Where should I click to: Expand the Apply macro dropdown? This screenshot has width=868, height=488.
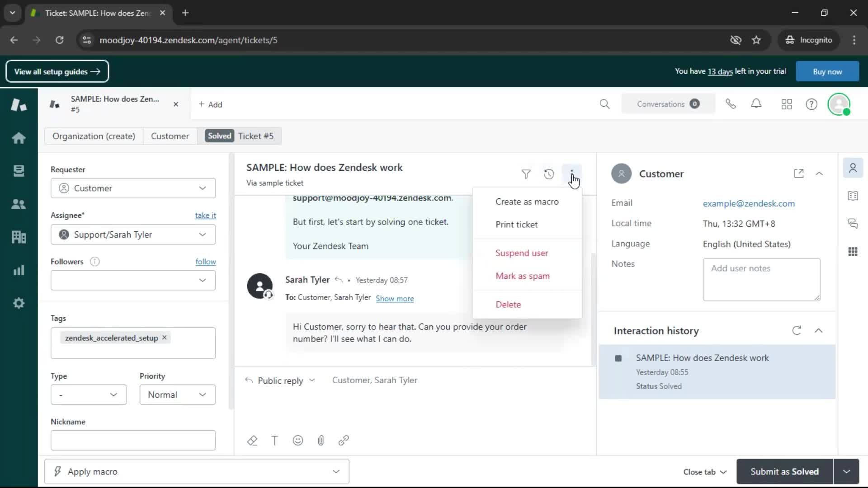(x=197, y=471)
